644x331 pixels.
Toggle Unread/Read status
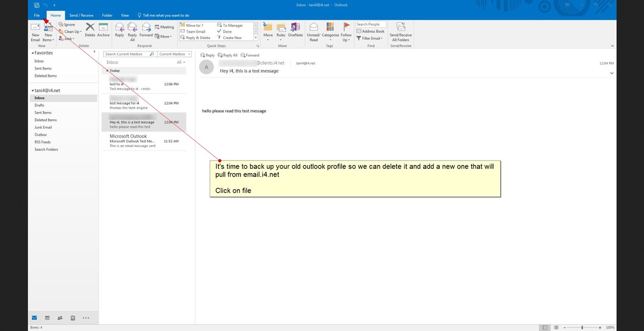(x=313, y=32)
